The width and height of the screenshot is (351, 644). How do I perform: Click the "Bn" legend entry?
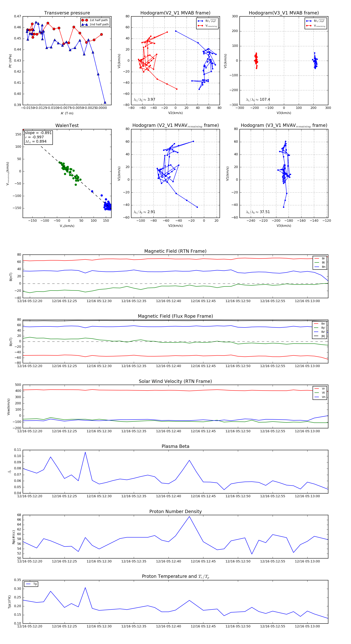tap(320, 267)
